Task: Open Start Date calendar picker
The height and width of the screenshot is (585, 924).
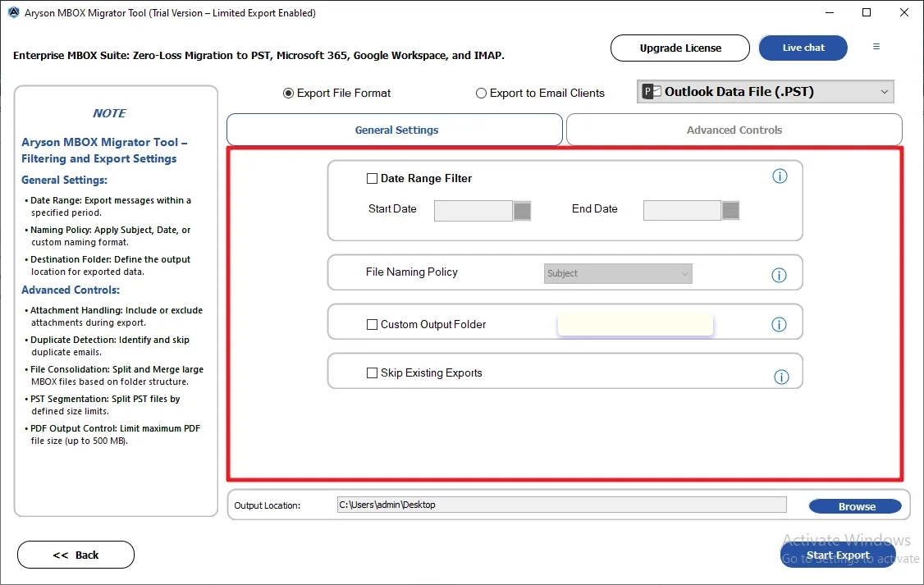Action: tap(522, 211)
